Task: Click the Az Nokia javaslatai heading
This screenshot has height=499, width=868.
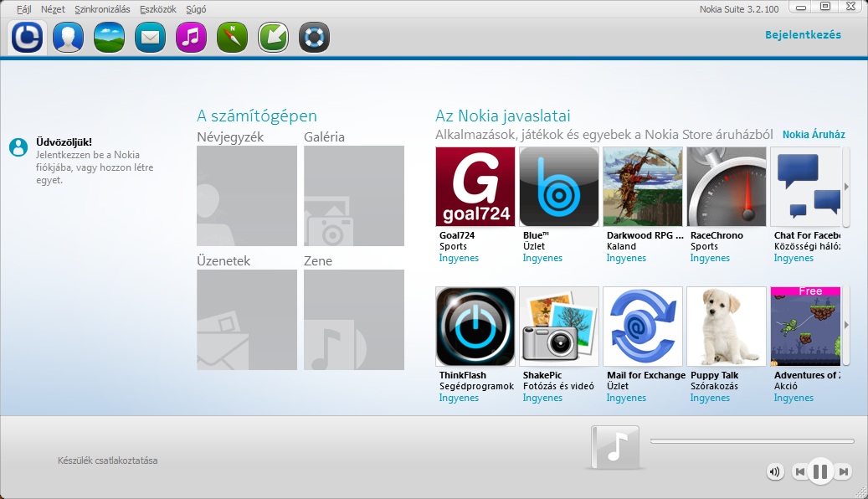Action: tap(503, 116)
